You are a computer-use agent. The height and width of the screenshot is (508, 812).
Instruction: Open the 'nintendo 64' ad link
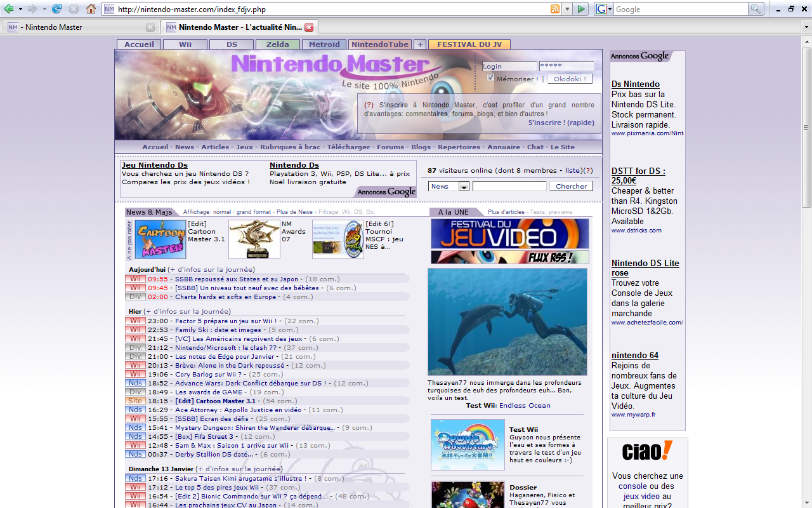click(634, 355)
